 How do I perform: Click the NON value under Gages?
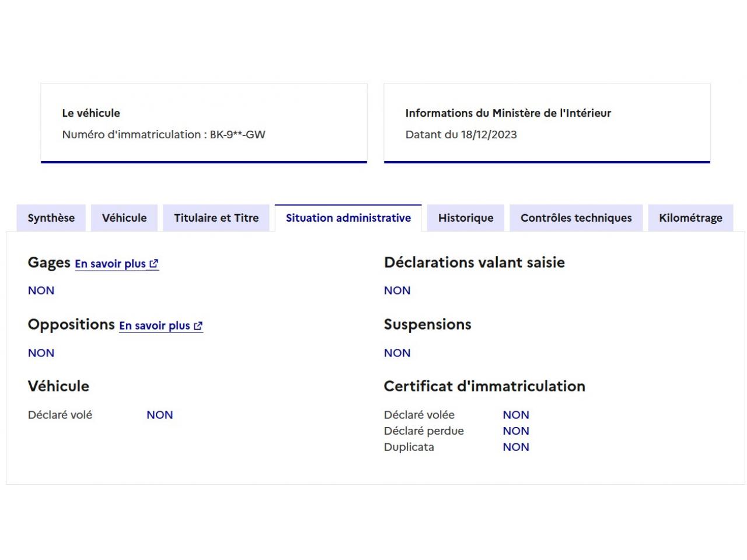(x=41, y=290)
